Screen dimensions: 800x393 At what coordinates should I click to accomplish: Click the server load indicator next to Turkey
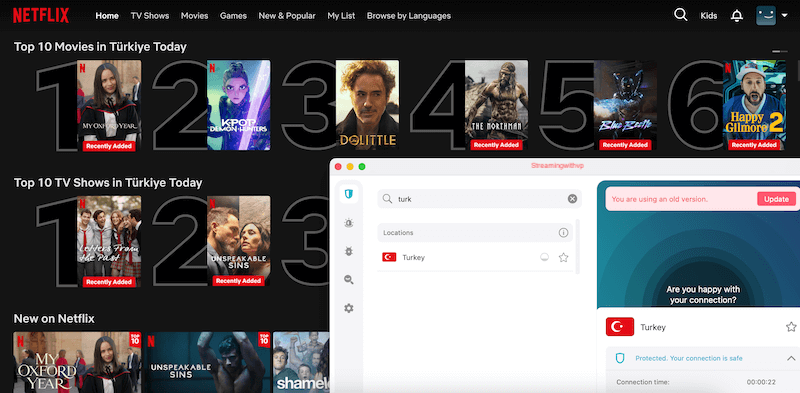545,257
